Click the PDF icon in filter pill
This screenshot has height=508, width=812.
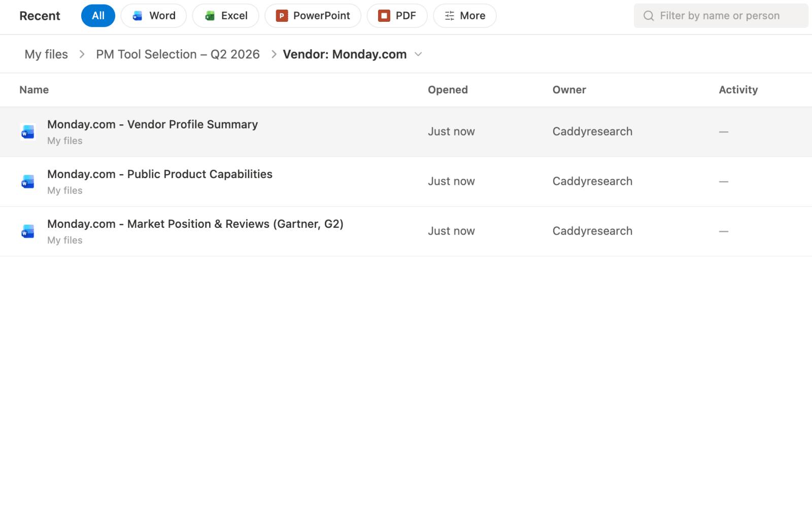pos(384,16)
